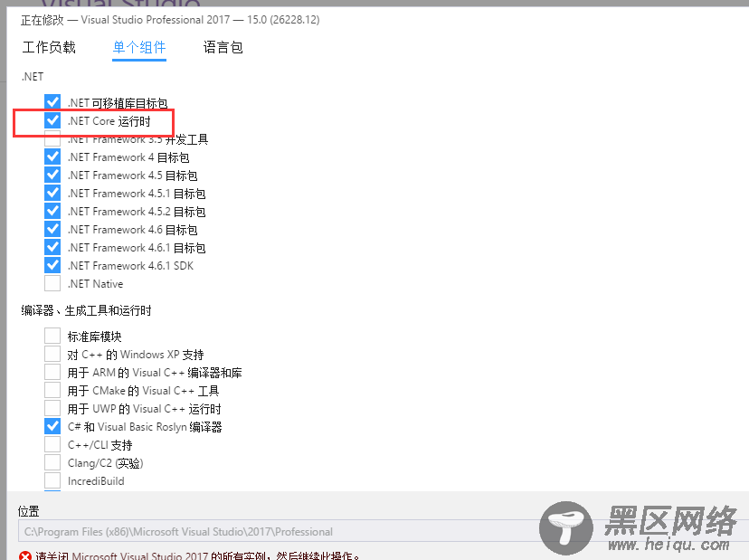This screenshot has width=749, height=560.
Task: Click the 位置 label
Action: point(29,511)
